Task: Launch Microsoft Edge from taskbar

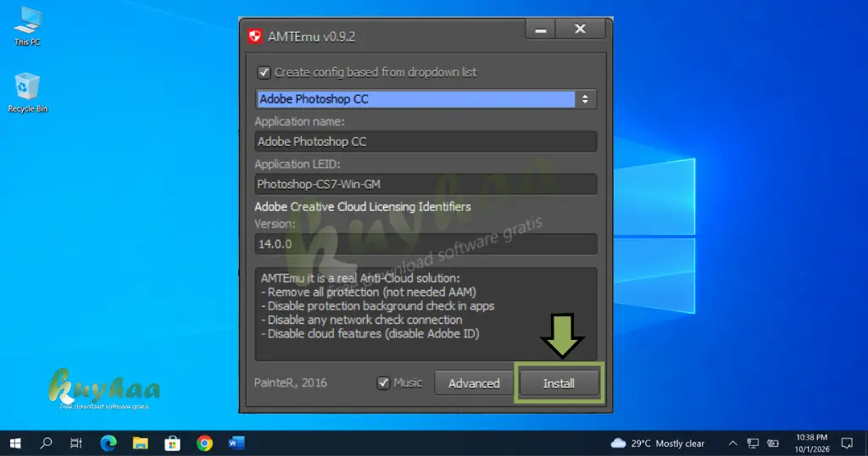Action: pyautogui.click(x=108, y=443)
